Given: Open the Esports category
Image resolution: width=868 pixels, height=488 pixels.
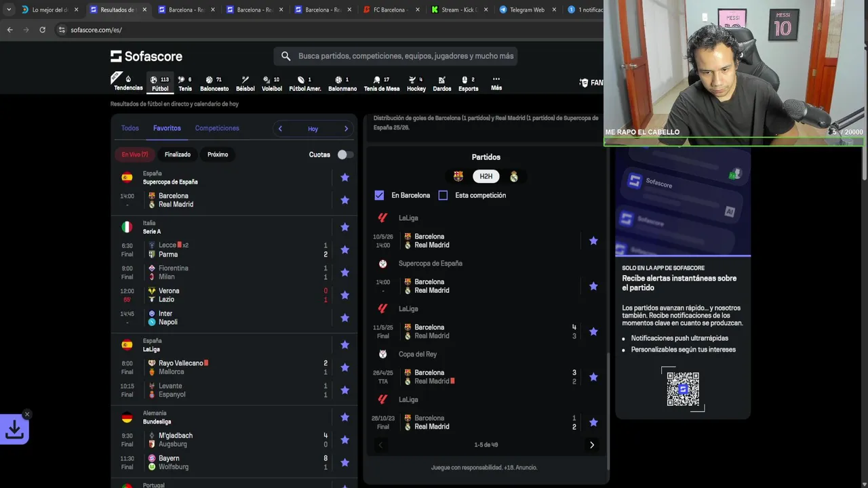Looking at the screenshot, I should tap(468, 83).
